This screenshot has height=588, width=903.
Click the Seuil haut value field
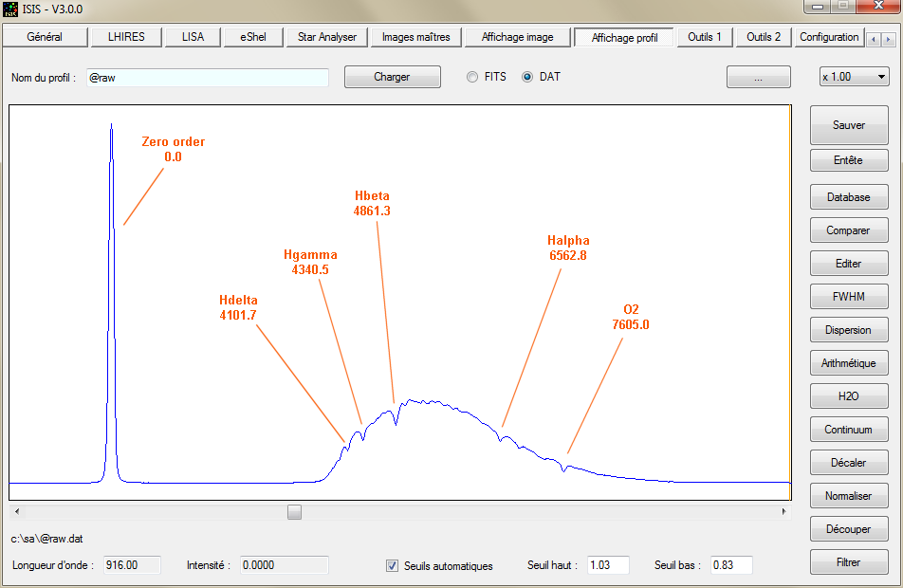click(609, 565)
